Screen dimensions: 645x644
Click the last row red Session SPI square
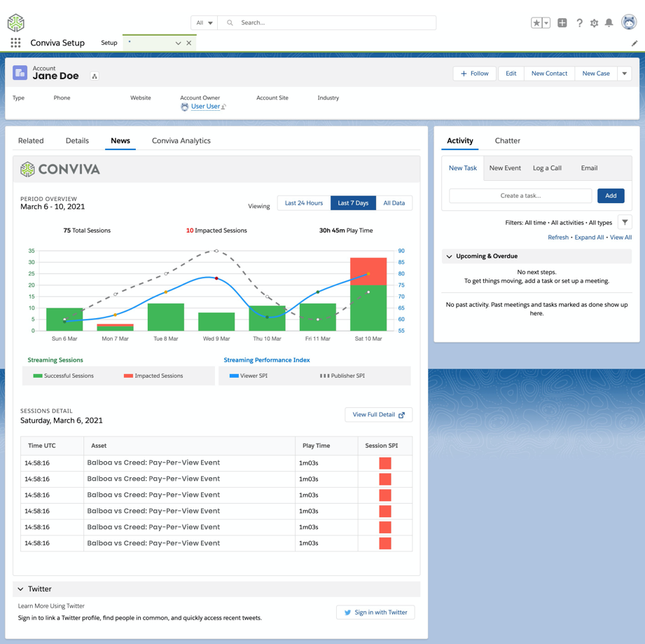[x=385, y=543]
